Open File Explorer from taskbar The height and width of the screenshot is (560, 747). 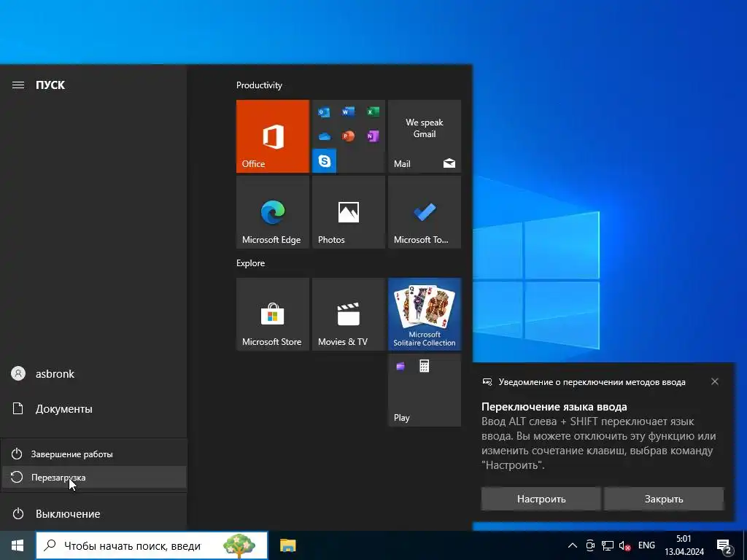(287, 545)
